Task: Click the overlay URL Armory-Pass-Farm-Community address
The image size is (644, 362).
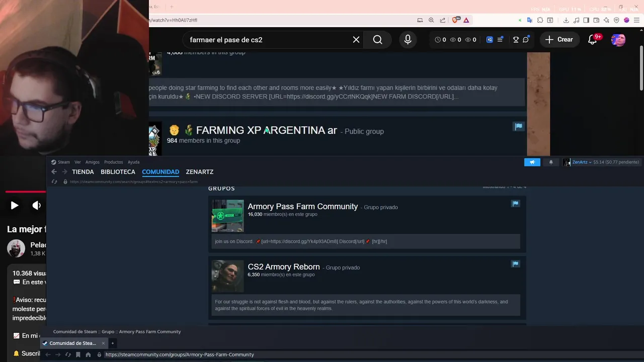Action: tap(180, 354)
